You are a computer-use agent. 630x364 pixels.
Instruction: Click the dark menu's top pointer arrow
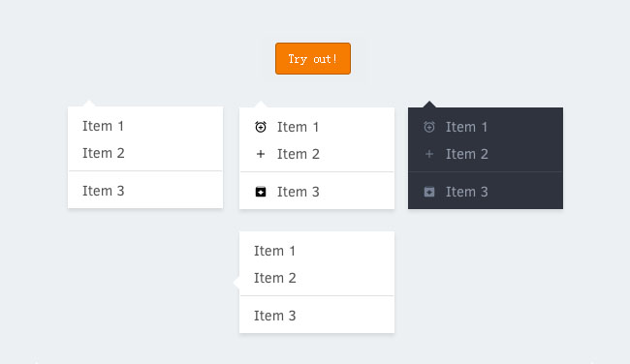pyautogui.click(x=429, y=105)
